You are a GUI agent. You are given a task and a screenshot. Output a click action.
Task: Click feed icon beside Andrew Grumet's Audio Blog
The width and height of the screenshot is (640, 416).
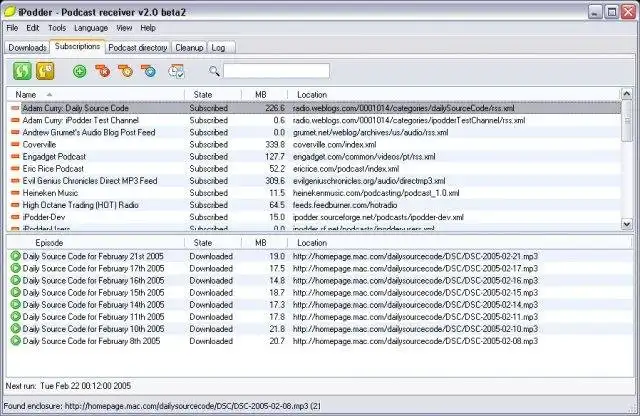tap(15, 132)
